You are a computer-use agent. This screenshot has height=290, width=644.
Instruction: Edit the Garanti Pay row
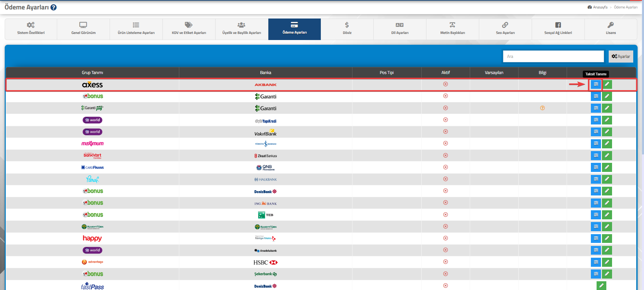click(607, 108)
